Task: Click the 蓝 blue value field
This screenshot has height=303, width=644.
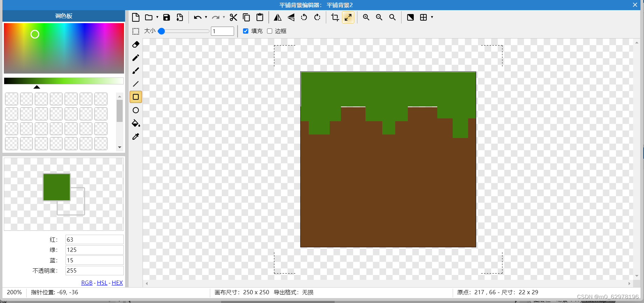Action: point(95,260)
